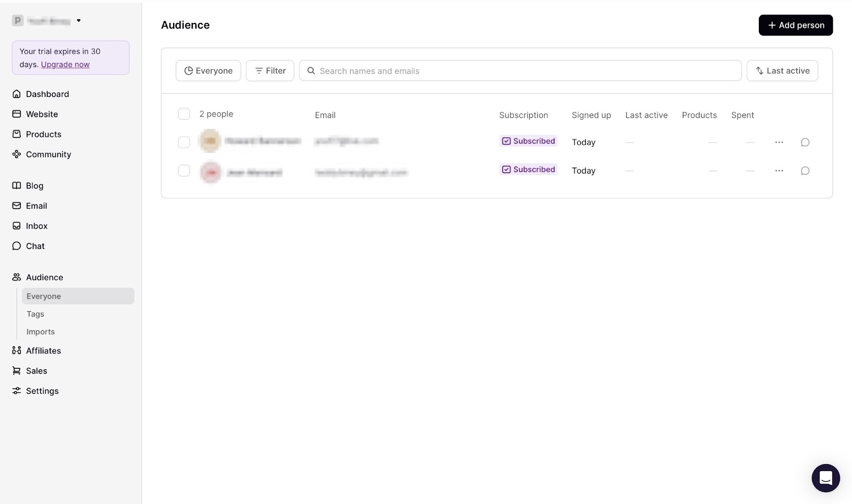Click the workspace logo P icon
Viewport: 852px width, 504px height.
pos(18,21)
